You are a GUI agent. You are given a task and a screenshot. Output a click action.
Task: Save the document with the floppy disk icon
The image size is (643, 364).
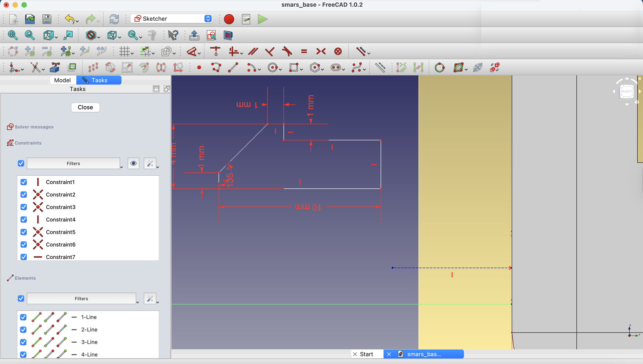click(47, 19)
